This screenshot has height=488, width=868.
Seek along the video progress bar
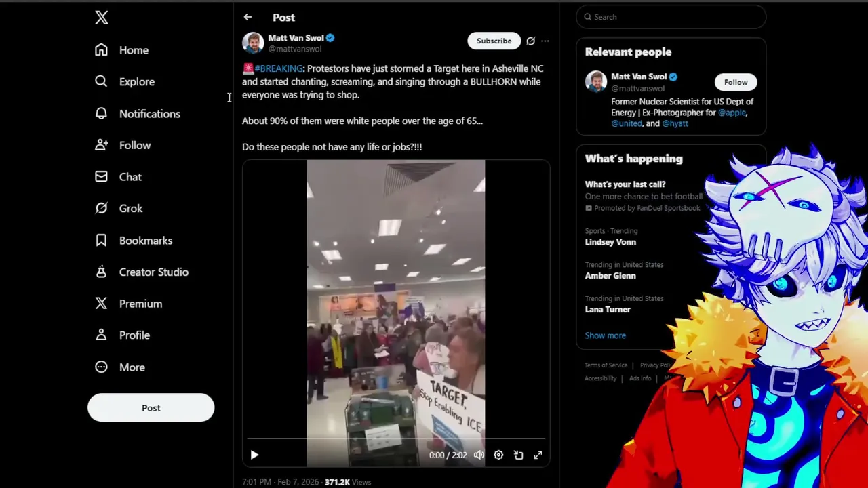pyautogui.click(x=396, y=439)
